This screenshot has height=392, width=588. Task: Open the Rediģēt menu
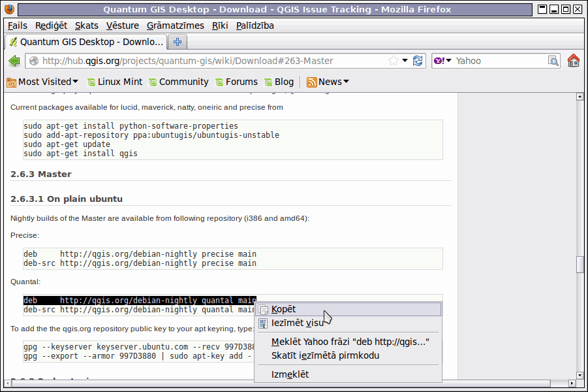click(x=52, y=25)
